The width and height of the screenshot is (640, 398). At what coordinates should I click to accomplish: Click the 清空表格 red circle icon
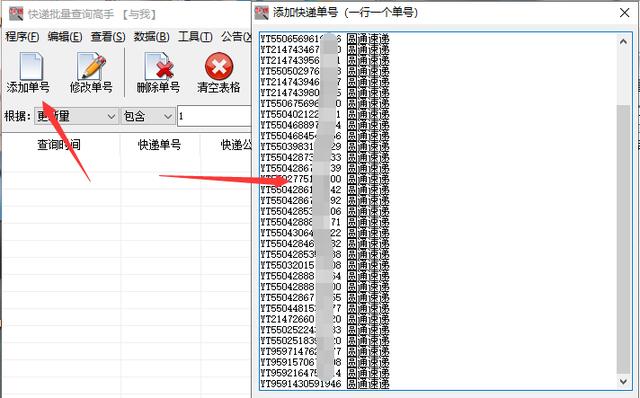pyautogui.click(x=219, y=67)
